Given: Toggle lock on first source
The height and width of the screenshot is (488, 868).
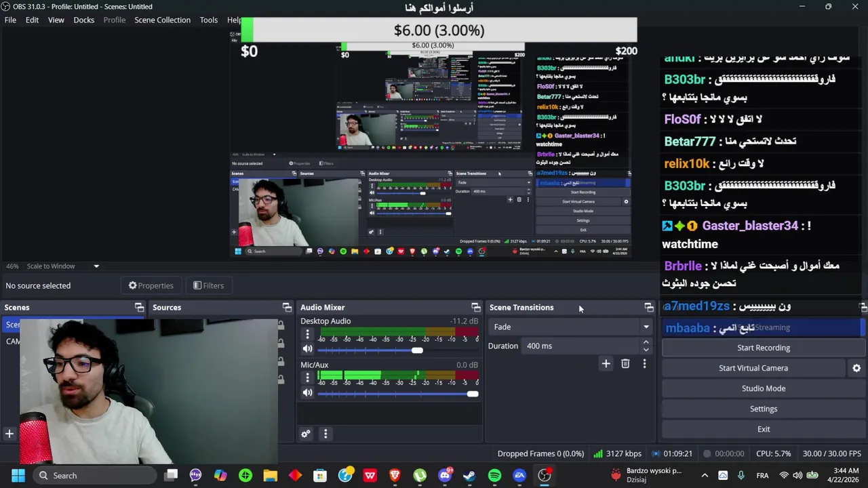Looking at the screenshot, I should [281, 325].
